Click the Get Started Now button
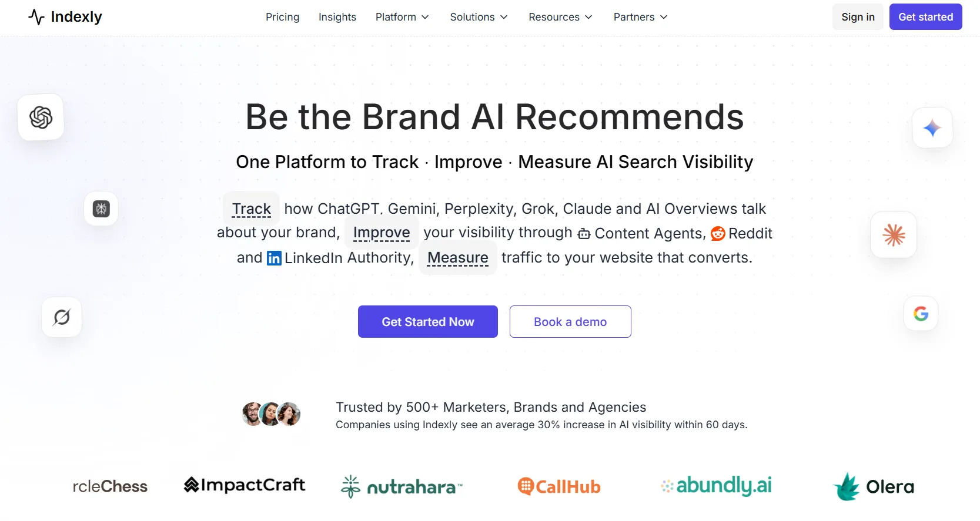Screen dimensions: 980x521 pos(428,322)
